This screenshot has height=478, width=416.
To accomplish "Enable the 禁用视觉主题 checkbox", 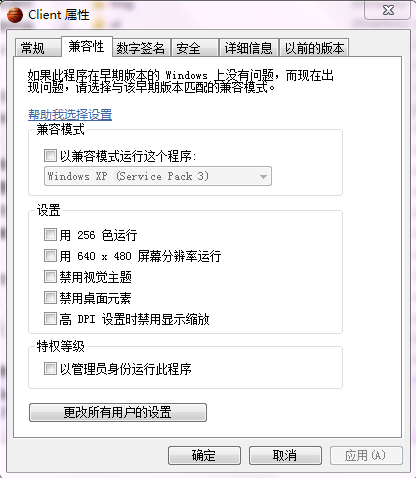I will pos(50,277).
